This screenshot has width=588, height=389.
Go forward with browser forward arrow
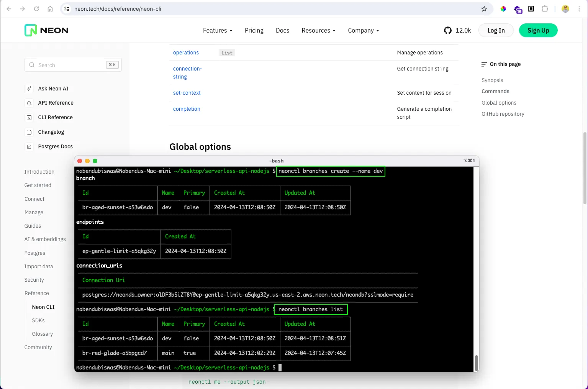pyautogui.click(x=23, y=9)
